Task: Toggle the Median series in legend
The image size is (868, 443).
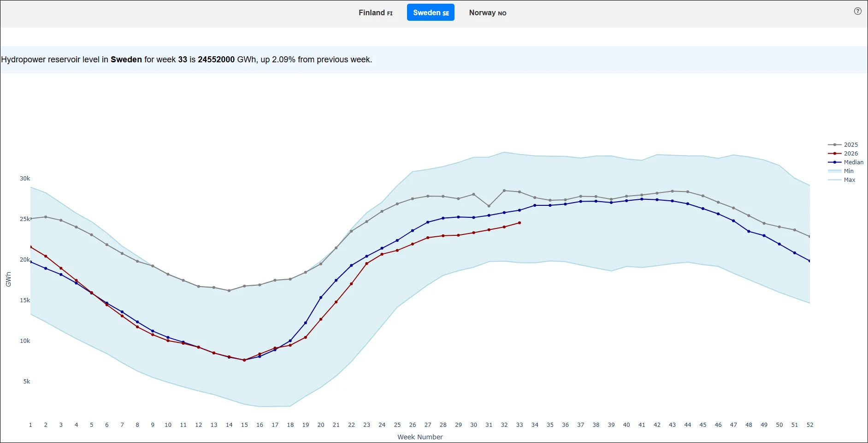Action: click(845, 162)
